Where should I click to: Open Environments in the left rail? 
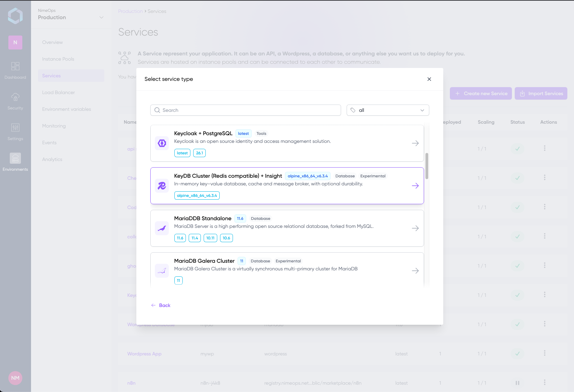pyautogui.click(x=15, y=162)
